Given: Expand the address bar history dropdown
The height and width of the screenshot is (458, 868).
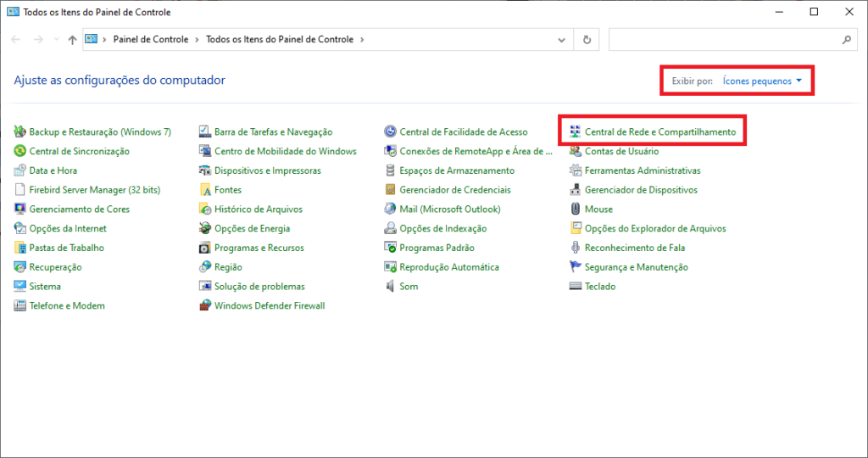Looking at the screenshot, I should 561,40.
